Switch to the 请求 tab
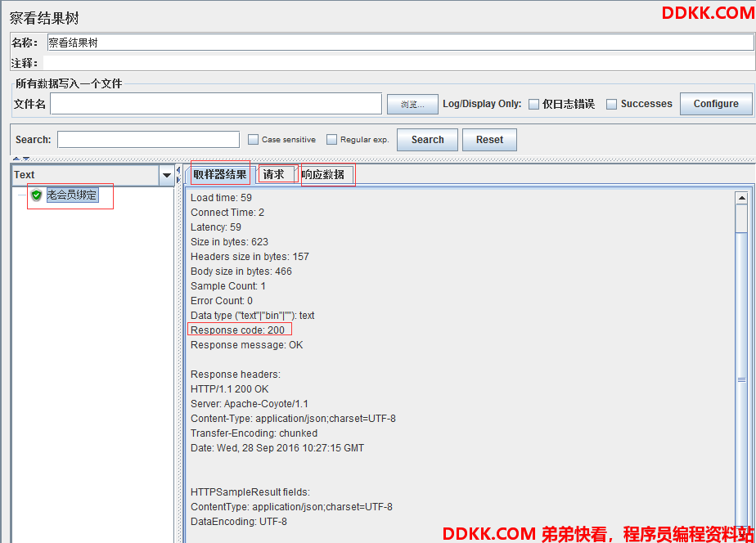Screen dimensions: 756x543 pos(274,174)
